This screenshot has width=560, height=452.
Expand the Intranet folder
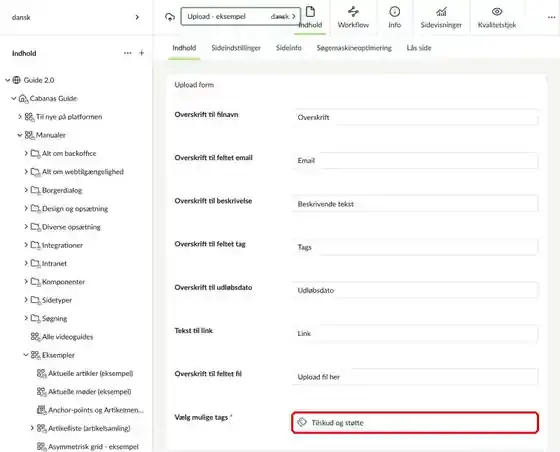click(26, 263)
